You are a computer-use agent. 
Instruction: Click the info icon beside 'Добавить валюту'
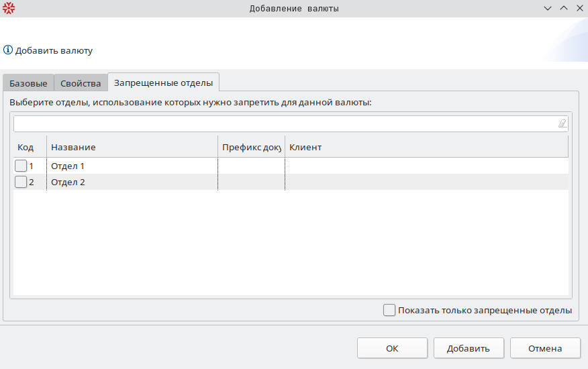[8, 50]
